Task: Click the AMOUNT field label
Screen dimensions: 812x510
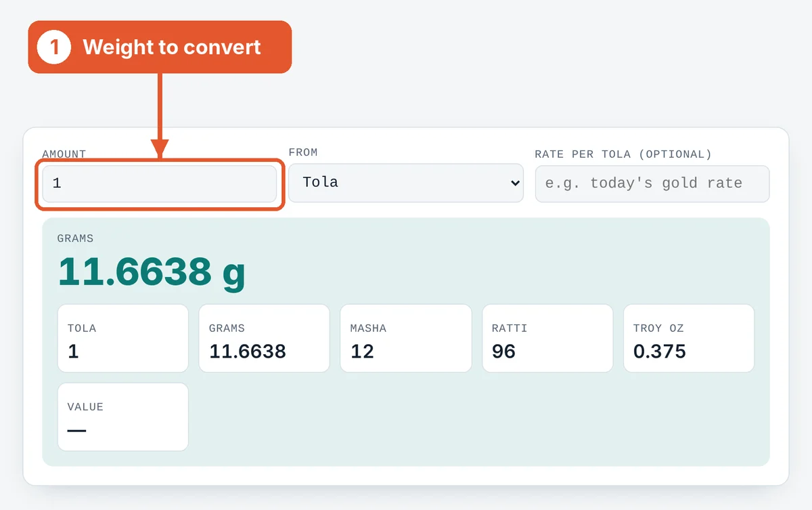Action: pos(64,154)
